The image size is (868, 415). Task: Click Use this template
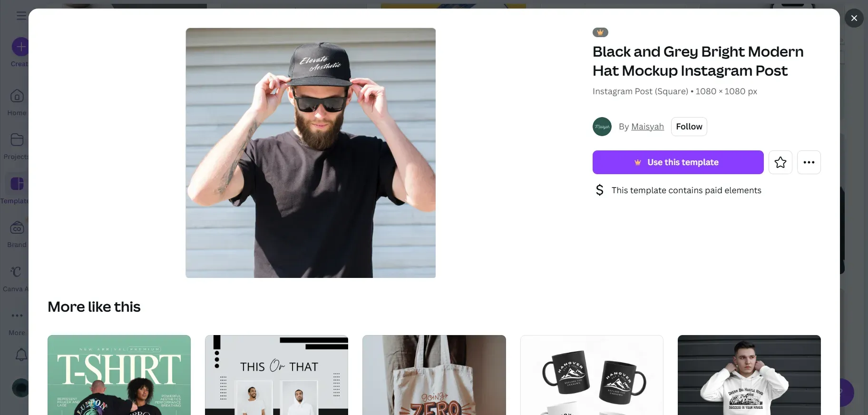point(677,162)
